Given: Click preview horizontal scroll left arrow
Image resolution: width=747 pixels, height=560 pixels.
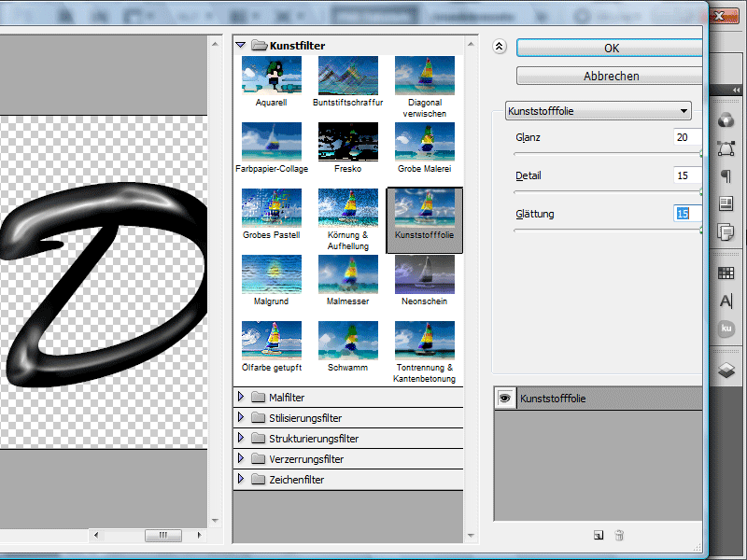Looking at the screenshot, I should pyautogui.click(x=96, y=535).
